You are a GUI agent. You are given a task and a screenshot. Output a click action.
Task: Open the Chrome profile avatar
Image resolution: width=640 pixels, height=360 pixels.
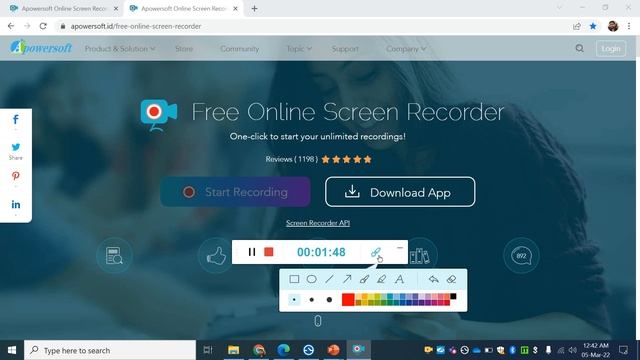coord(613,26)
